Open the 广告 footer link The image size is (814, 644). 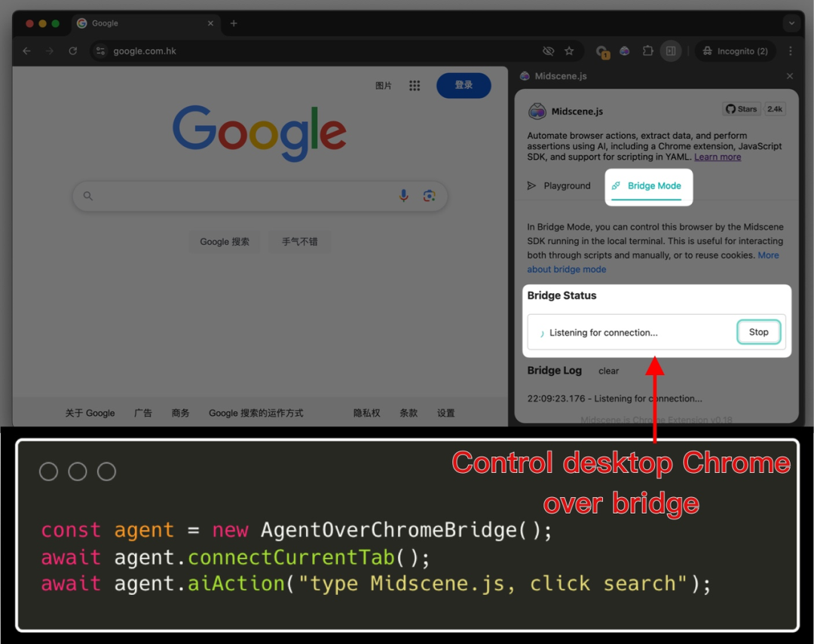click(x=142, y=413)
